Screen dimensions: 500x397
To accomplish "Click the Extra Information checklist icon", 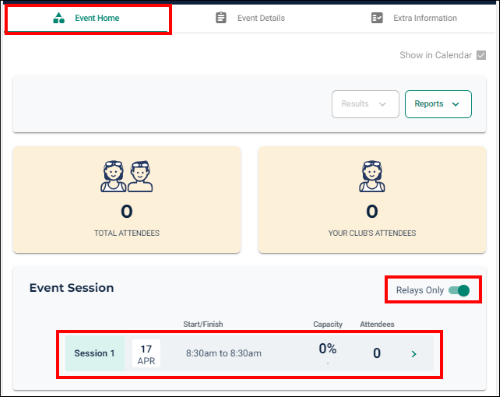I will [377, 18].
